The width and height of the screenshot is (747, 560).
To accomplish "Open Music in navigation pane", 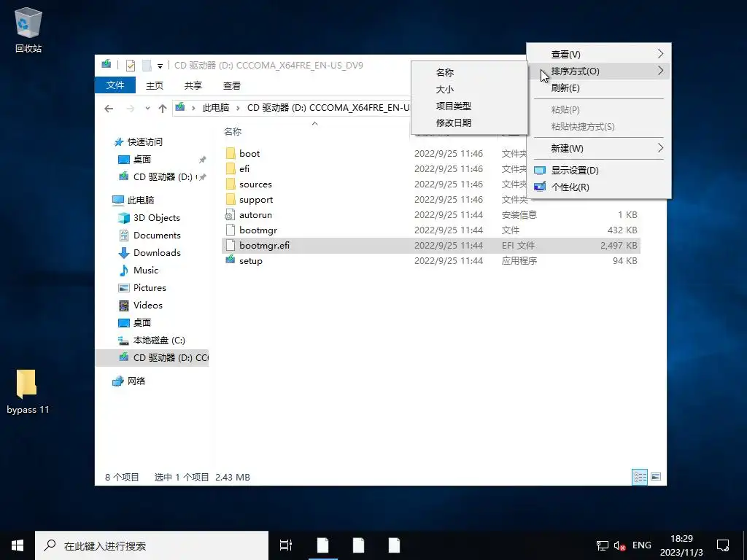I will click(145, 270).
